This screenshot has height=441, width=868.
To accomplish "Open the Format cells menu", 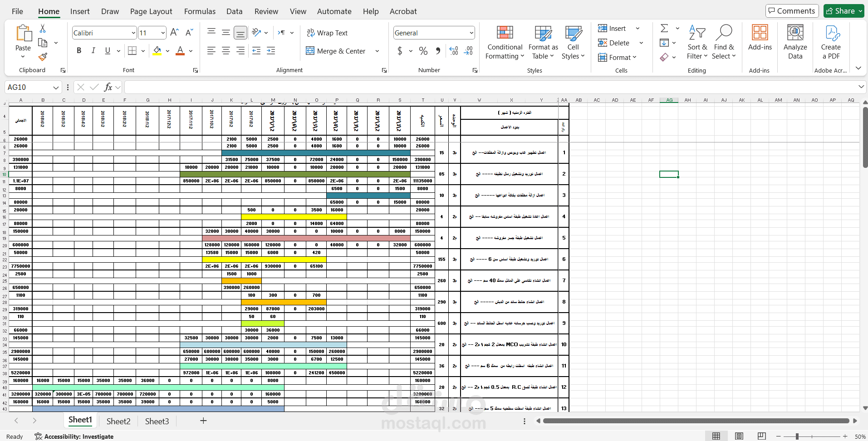I will [x=617, y=57].
